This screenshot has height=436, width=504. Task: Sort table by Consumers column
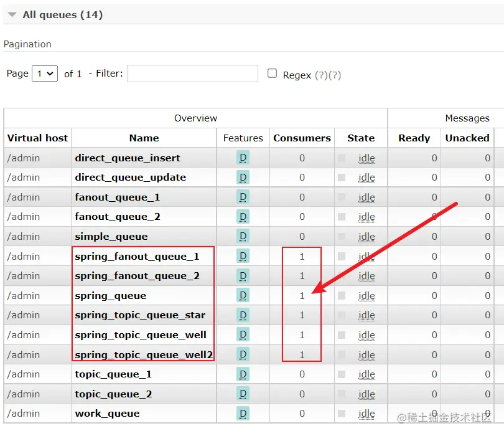(x=302, y=138)
